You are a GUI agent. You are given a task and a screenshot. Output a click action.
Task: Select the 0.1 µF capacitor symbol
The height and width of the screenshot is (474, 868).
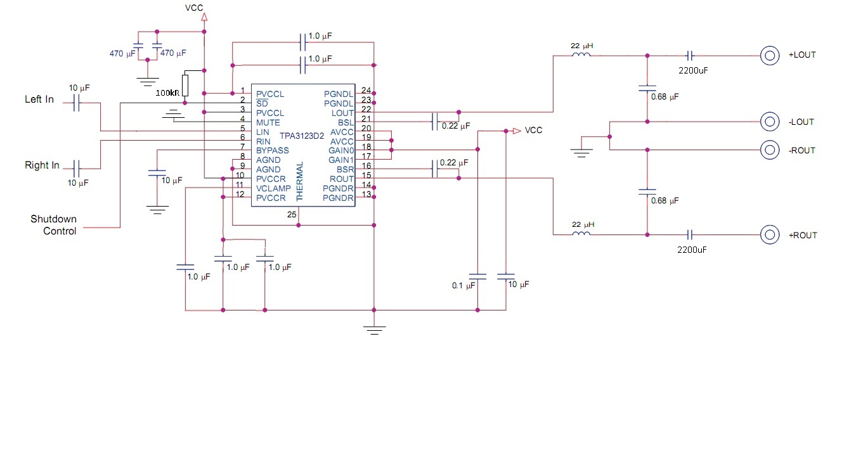[x=477, y=276]
